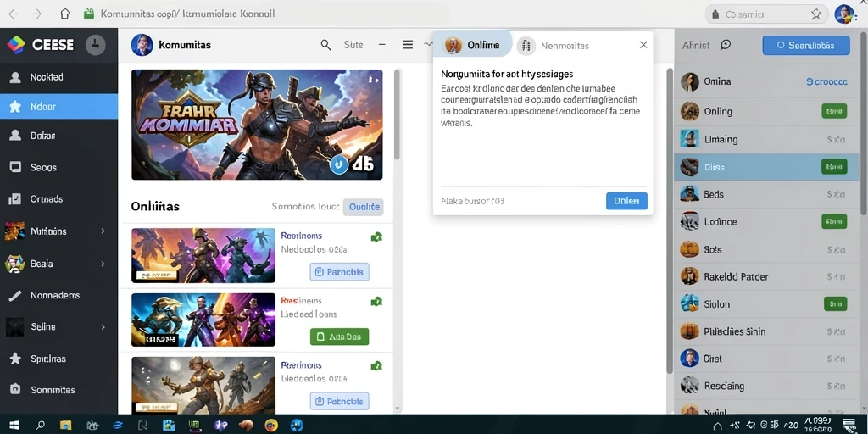868x434 pixels.
Task: Click the Afinist tab label
Action: [695, 46]
